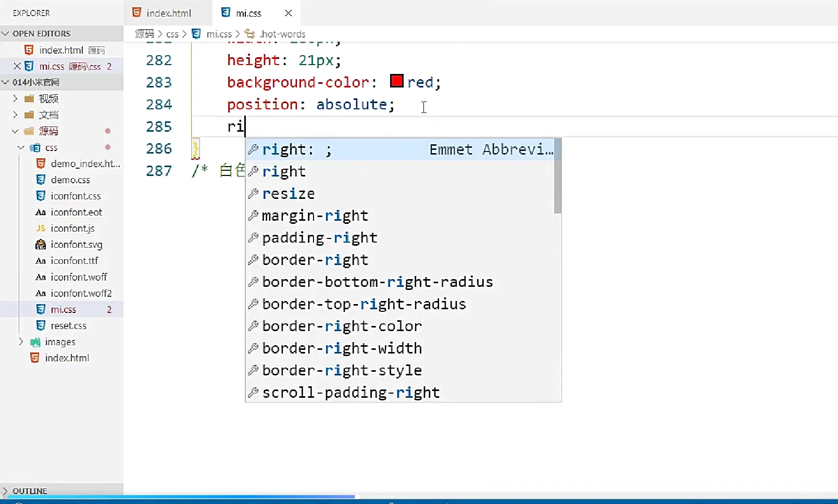Open index.html from Open Editors list
The width and height of the screenshot is (838, 504).
(61, 50)
